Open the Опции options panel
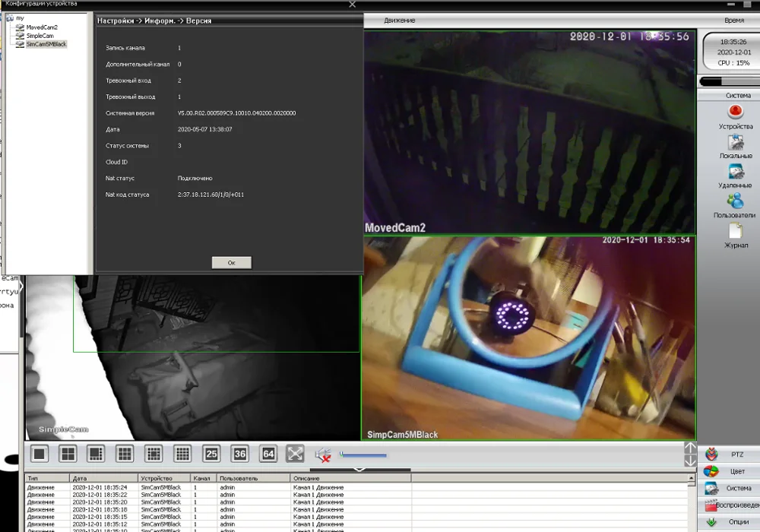 [x=730, y=522]
